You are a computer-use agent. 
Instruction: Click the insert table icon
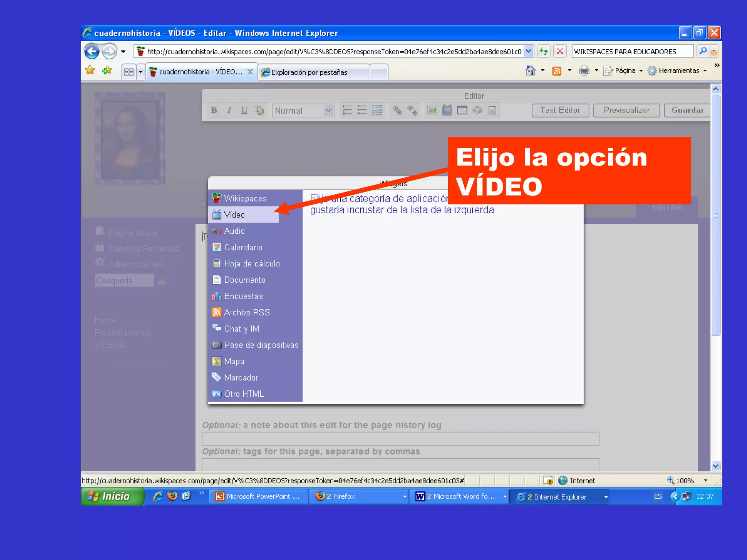pos(462,110)
